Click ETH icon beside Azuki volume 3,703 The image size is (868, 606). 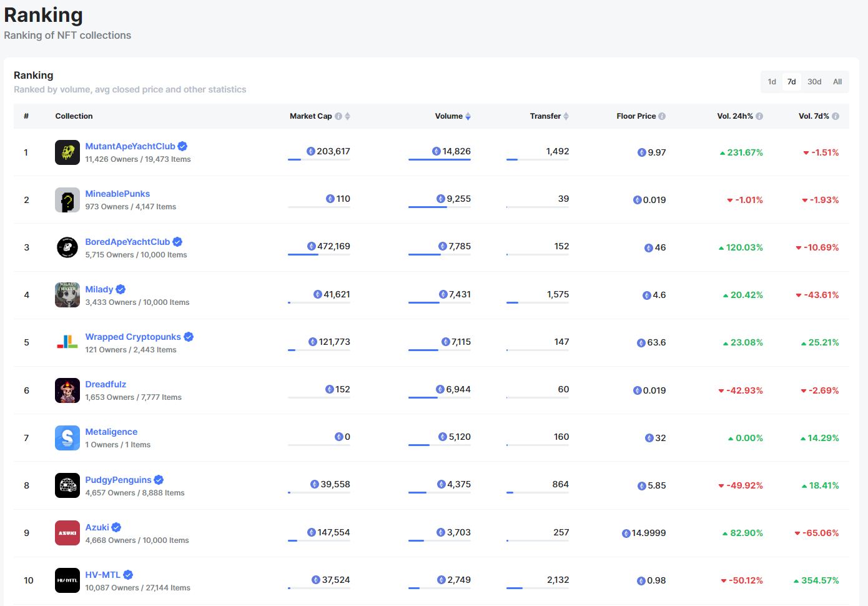(x=441, y=532)
